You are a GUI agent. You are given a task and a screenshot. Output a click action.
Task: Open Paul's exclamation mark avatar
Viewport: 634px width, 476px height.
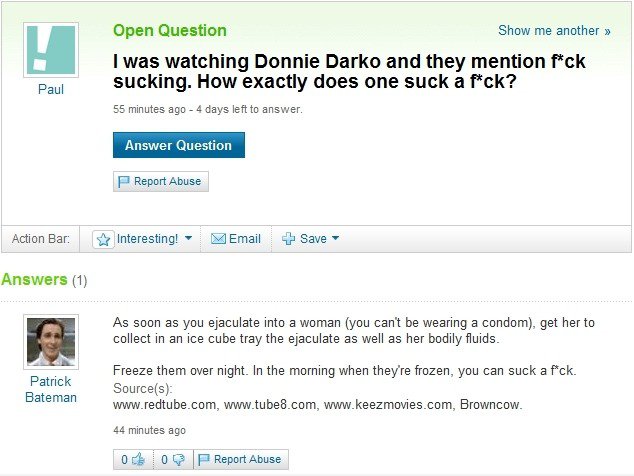coord(51,50)
